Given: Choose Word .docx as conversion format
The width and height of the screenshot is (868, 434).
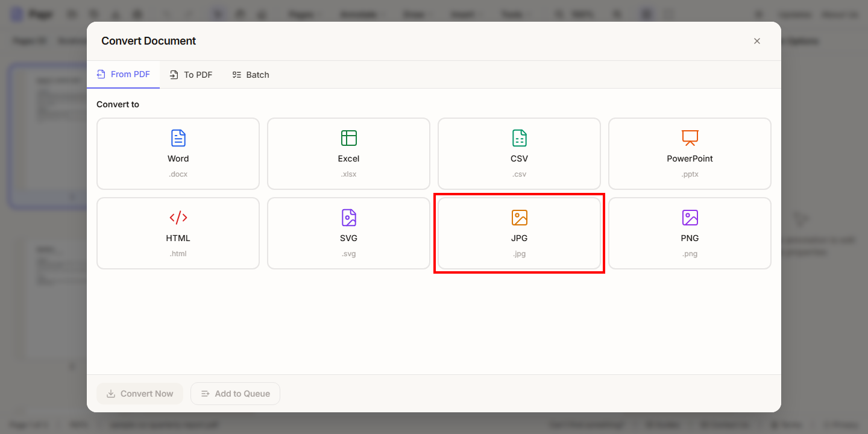Looking at the screenshot, I should point(178,154).
